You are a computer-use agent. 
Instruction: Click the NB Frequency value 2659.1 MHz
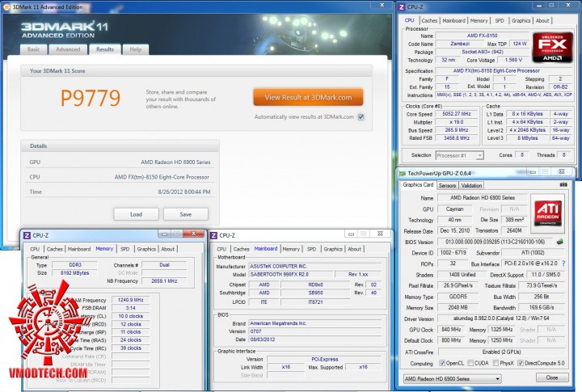[x=164, y=281]
